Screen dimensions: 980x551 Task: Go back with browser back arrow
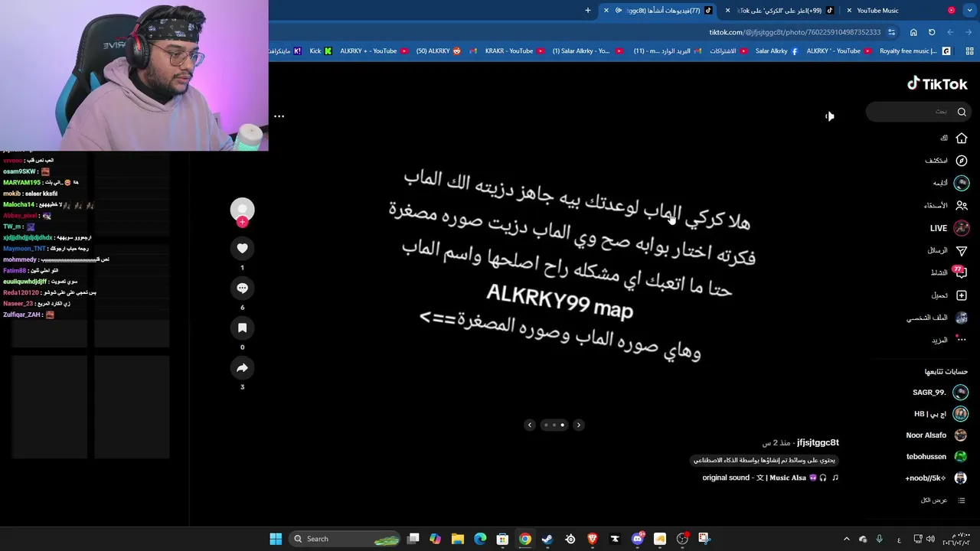(x=950, y=32)
